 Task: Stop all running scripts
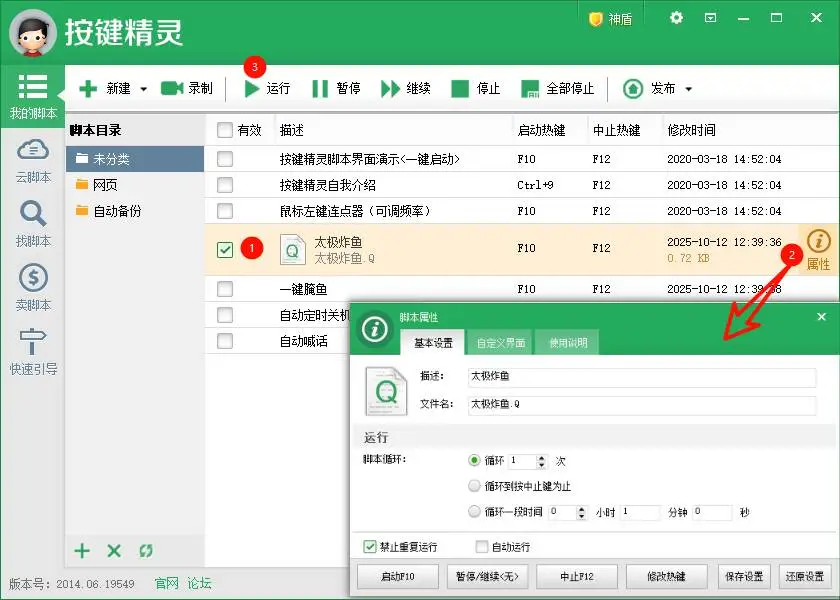tap(557, 88)
